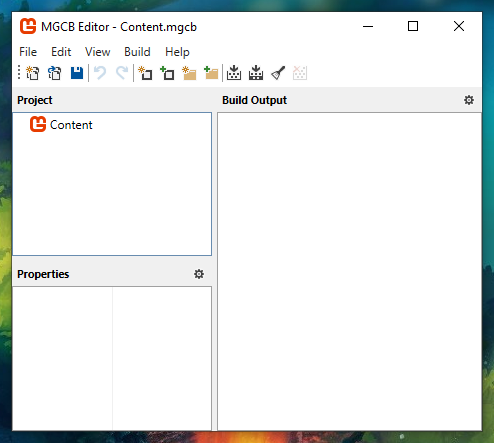Click the New Folder toolbar icon
Screen dimensions: 494x443
pyautogui.click(x=189, y=73)
